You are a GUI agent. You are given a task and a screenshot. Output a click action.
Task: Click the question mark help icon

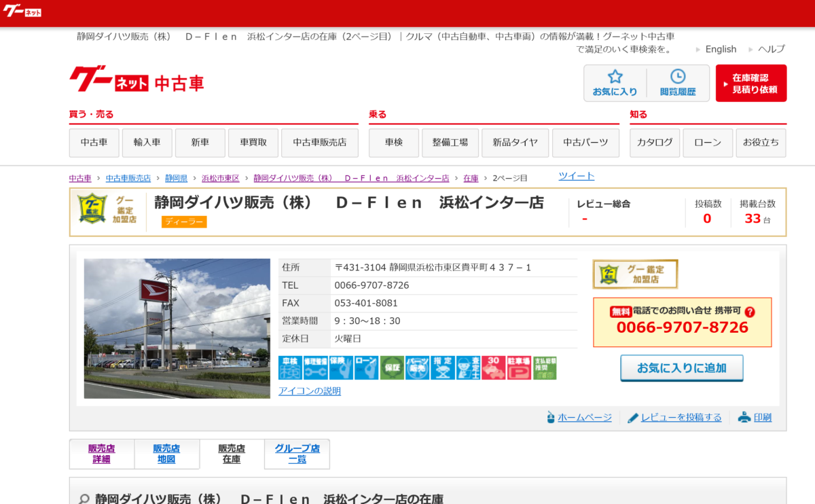pos(750,312)
